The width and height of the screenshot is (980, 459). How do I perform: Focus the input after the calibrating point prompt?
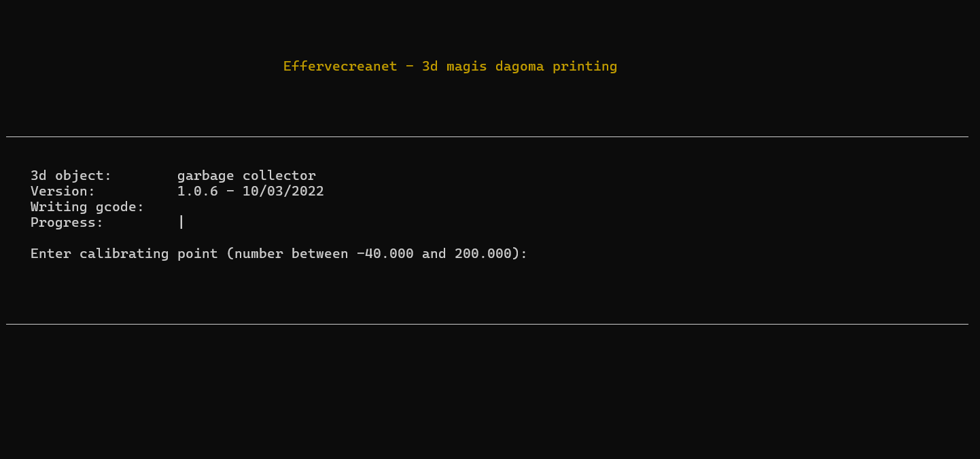coord(544,254)
